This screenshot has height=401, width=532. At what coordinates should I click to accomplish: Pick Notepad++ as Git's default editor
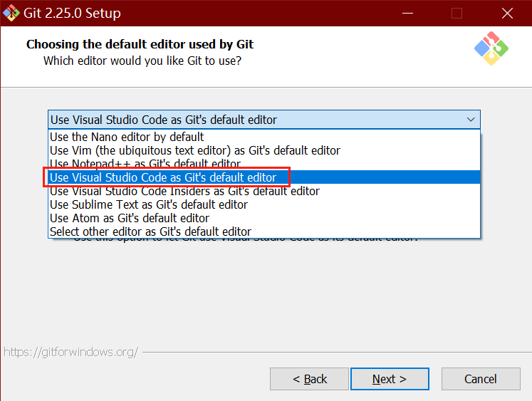click(264, 164)
